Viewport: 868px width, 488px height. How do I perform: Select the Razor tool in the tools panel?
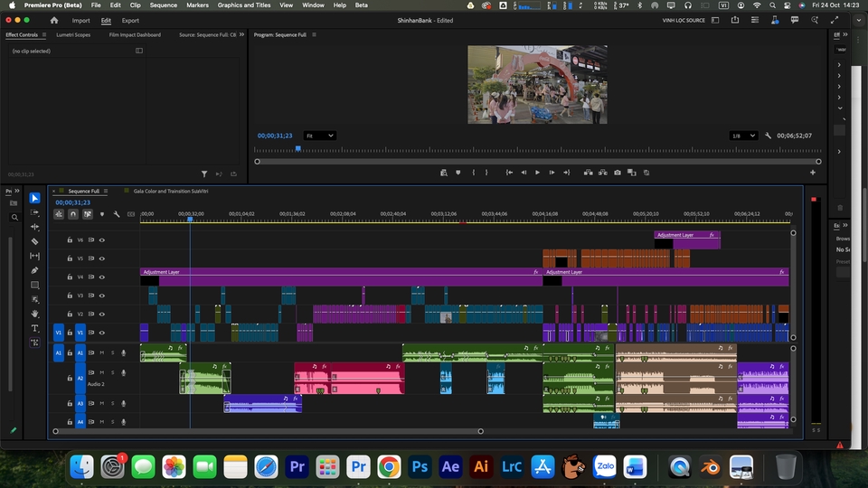click(34, 241)
